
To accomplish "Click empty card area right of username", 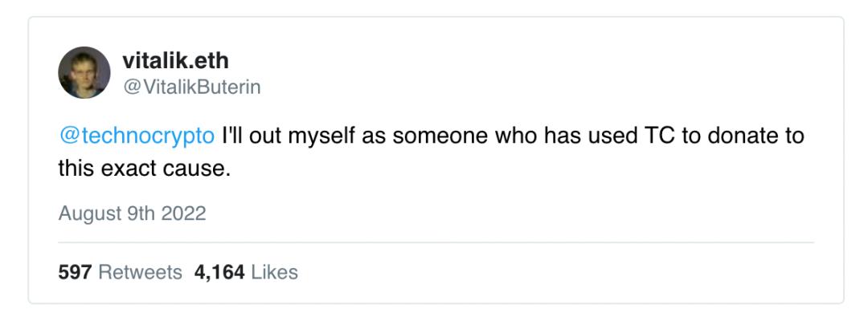I will point(563,72).
